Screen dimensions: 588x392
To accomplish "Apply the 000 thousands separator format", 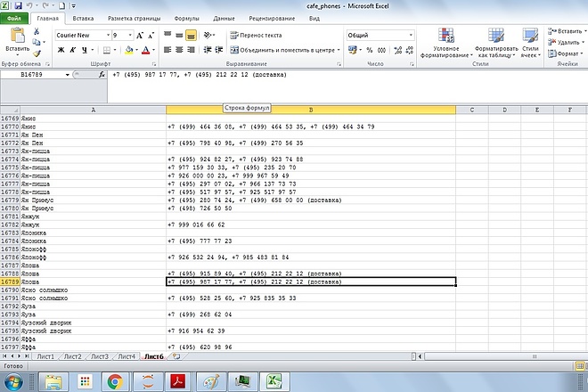I will (381, 50).
